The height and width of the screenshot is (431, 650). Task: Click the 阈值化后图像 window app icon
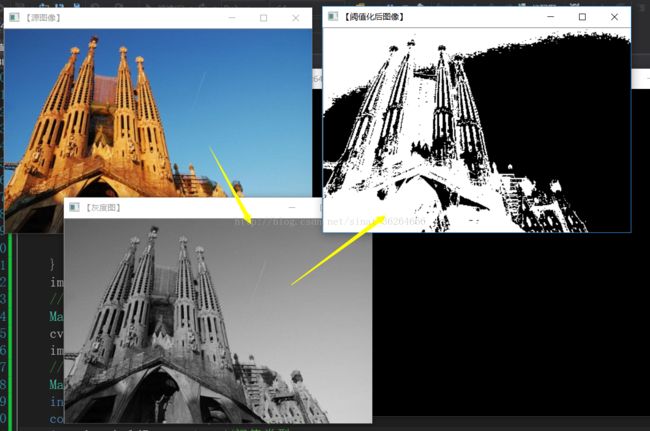[333, 17]
